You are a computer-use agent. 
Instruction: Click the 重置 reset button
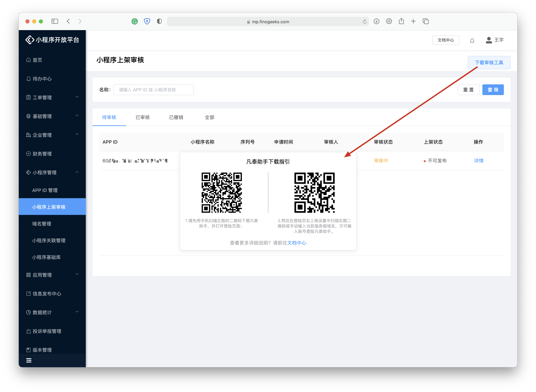click(468, 90)
